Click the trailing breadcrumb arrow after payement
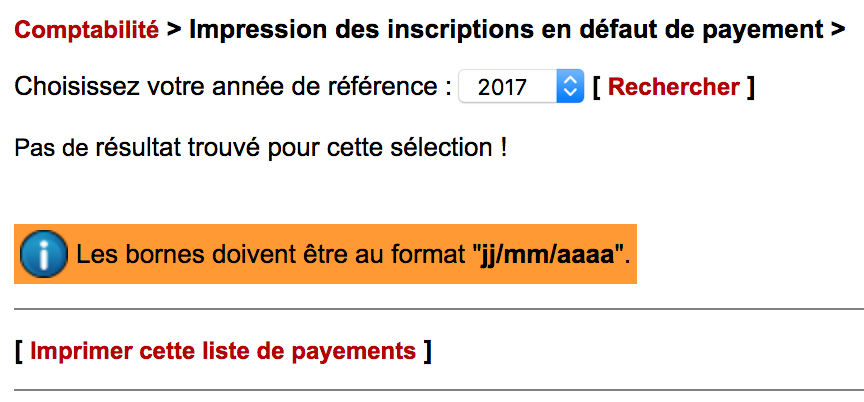The height and width of the screenshot is (402, 864). coord(838,30)
